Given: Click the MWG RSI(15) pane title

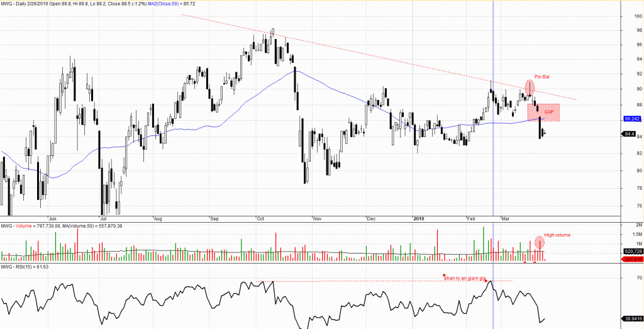Looking at the screenshot, I should tap(25, 267).
